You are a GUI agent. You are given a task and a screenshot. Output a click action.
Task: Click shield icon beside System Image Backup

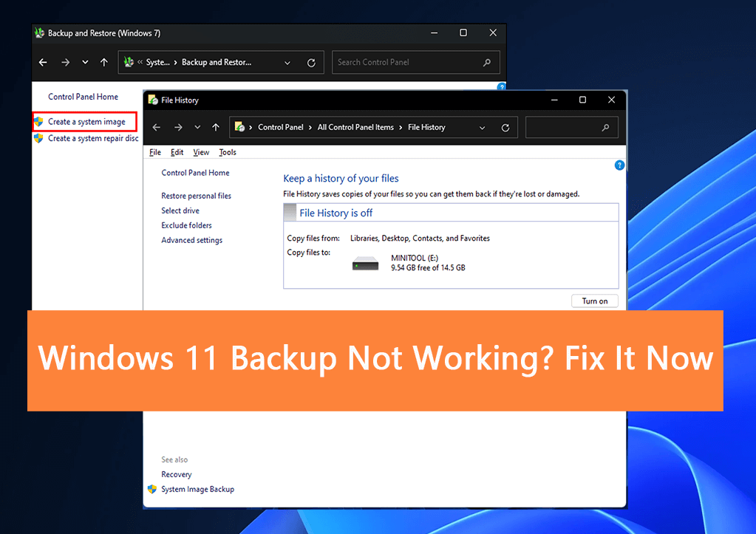[x=152, y=489]
